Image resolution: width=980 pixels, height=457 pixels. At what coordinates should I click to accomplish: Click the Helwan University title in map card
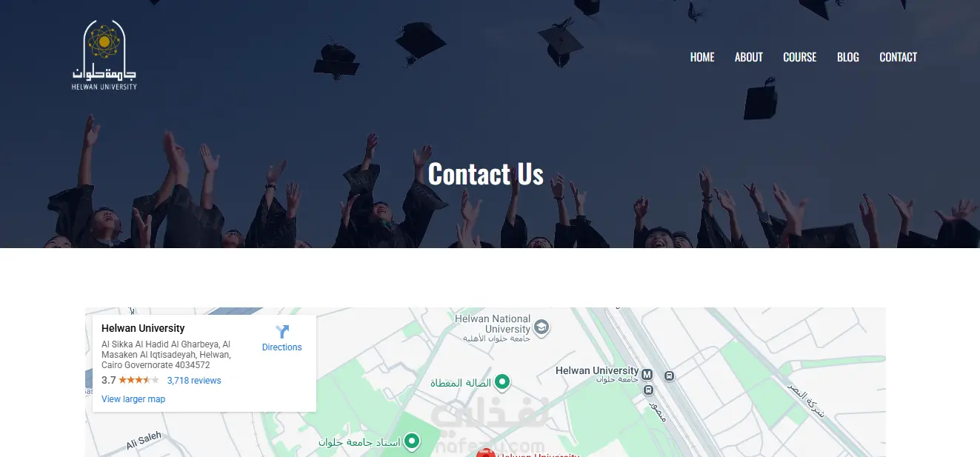pos(143,328)
